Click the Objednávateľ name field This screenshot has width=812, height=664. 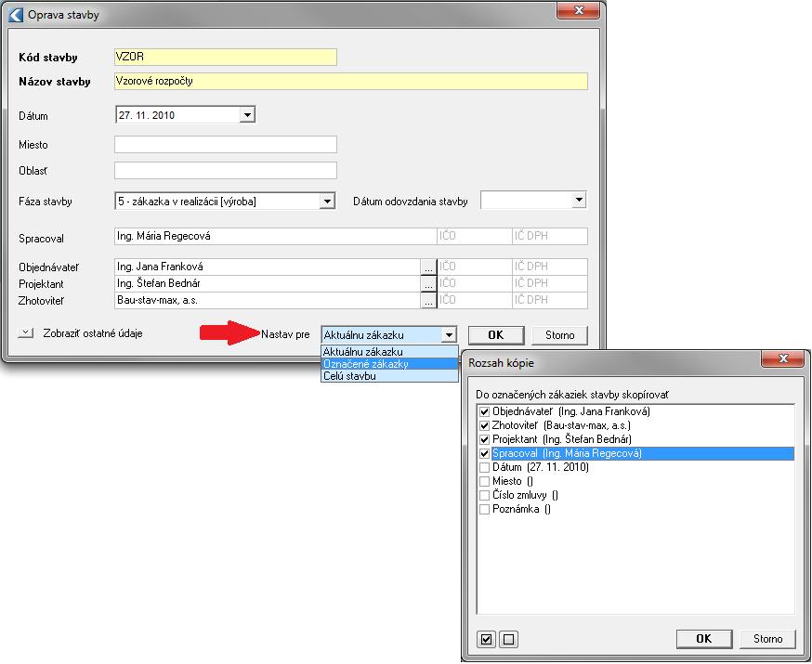pos(268,267)
